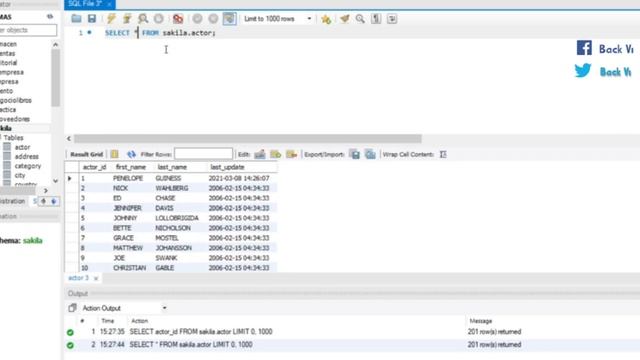Focus the filter objects search field
640x360 pixels.
point(28,30)
